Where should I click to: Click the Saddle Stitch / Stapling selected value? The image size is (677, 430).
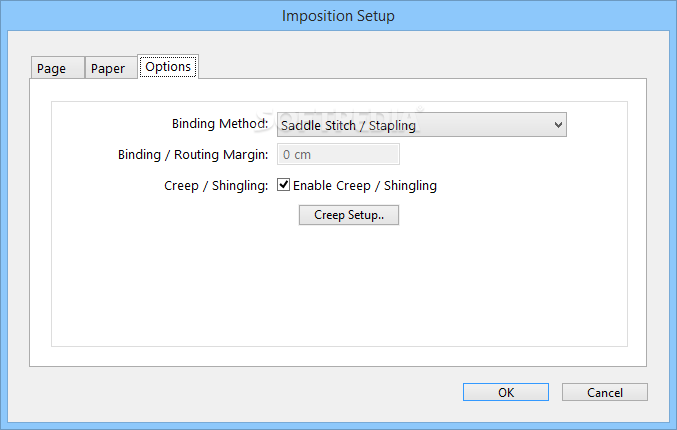pyautogui.click(x=348, y=125)
